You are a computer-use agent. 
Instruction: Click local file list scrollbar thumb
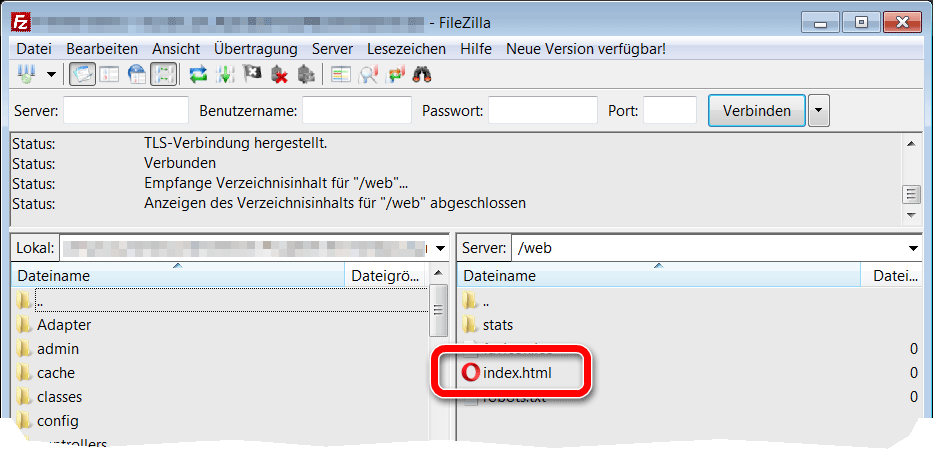439,310
